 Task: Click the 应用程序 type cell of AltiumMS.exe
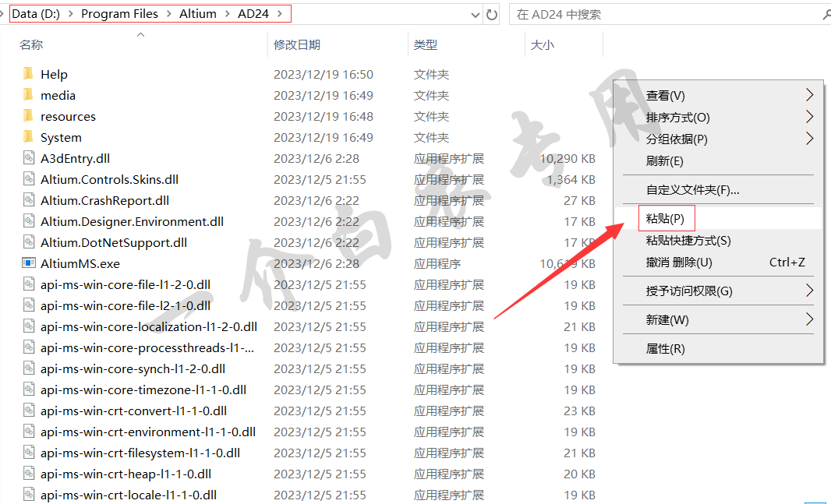point(437,263)
